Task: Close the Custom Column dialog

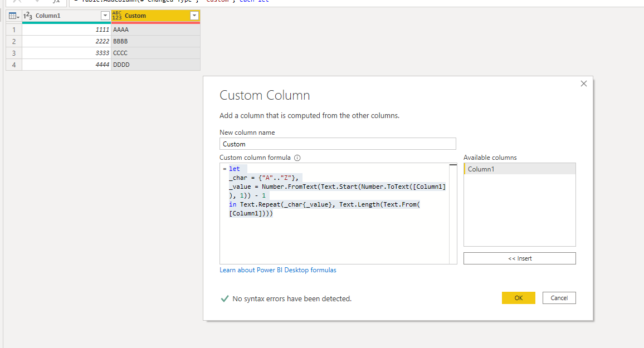Action: (x=584, y=84)
